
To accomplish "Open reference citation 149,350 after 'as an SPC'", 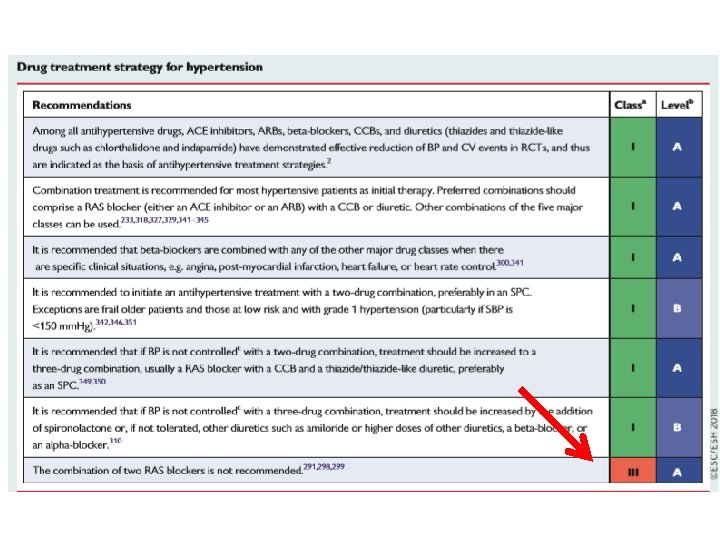I will (x=92, y=382).
